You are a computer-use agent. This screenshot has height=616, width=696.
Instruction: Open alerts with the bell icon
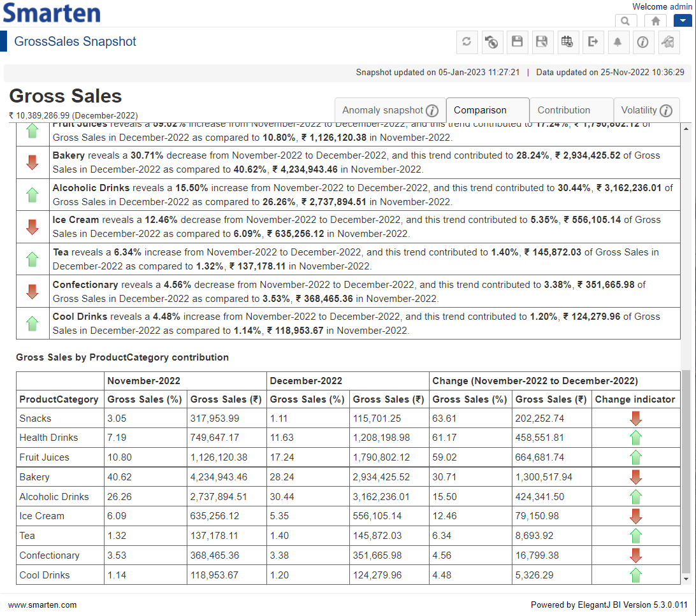pos(618,41)
